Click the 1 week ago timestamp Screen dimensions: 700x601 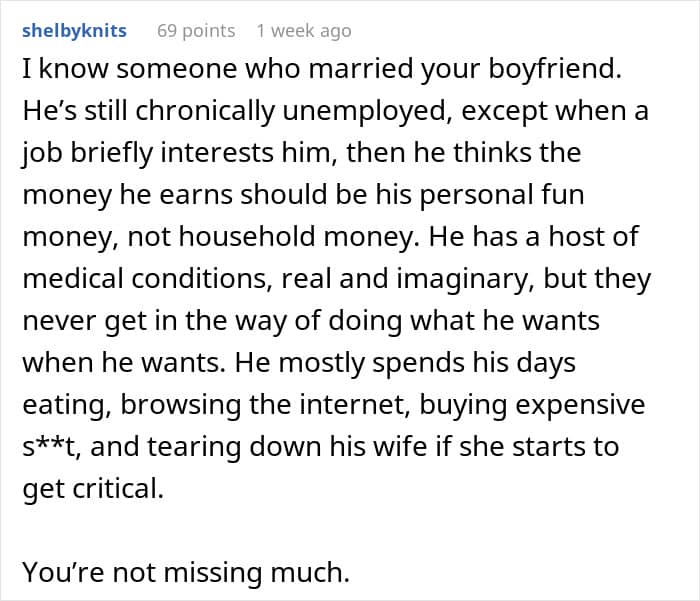click(304, 31)
